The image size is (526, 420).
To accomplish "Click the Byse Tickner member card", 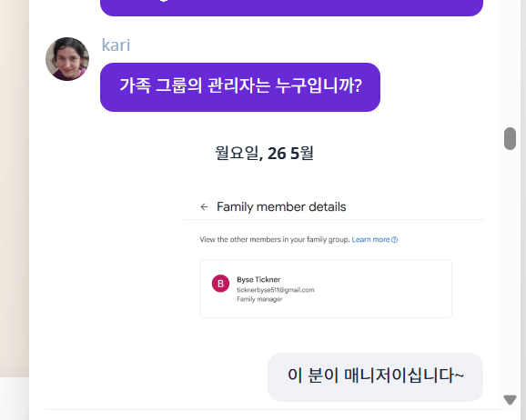I will pos(326,289).
